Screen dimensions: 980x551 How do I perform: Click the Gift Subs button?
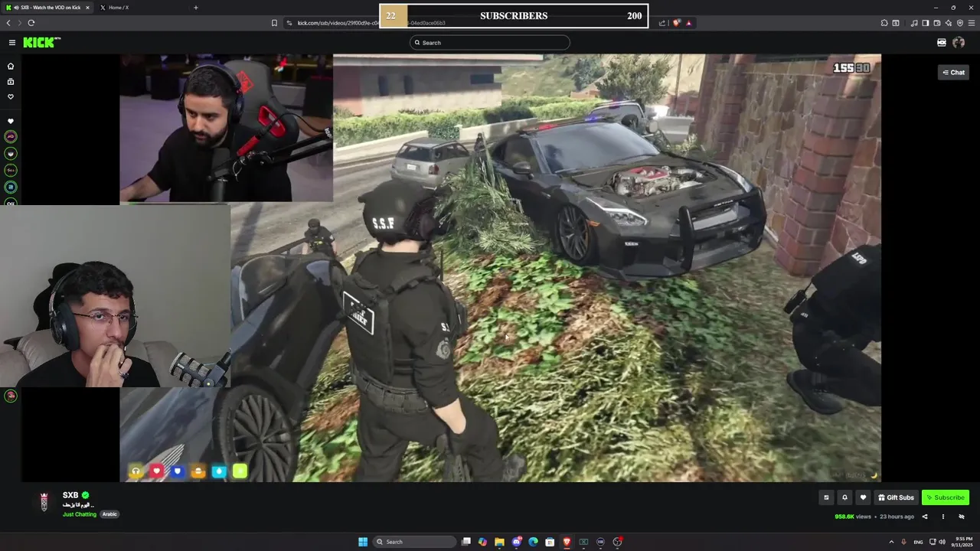pos(896,497)
